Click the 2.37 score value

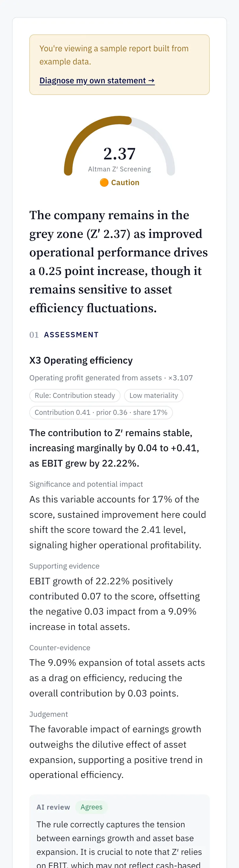119,154
